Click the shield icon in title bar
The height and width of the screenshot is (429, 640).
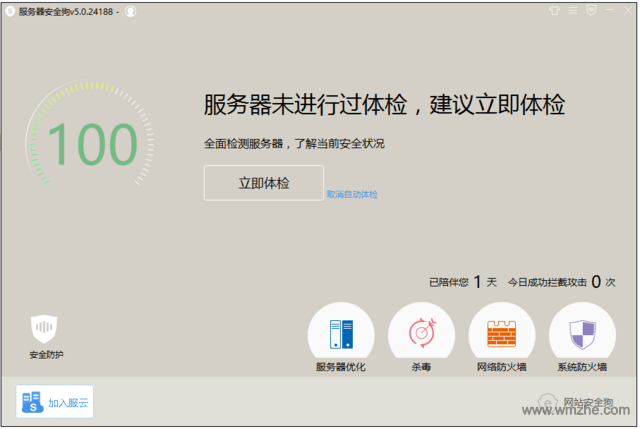point(591,10)
